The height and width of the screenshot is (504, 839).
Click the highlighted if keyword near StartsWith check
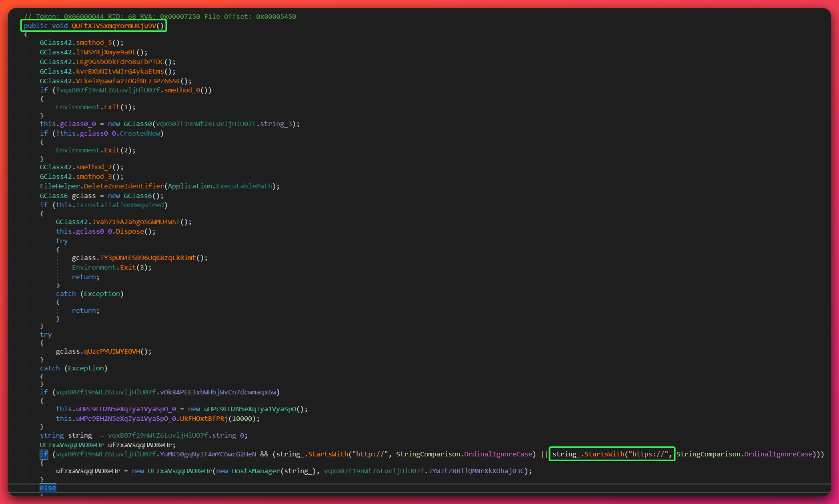coord(44,454)
